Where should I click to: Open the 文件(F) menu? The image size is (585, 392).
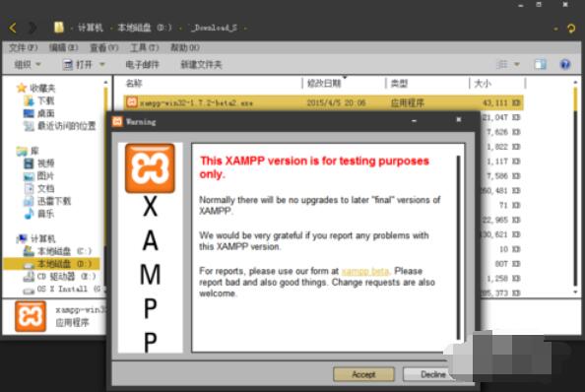point(23,47)
